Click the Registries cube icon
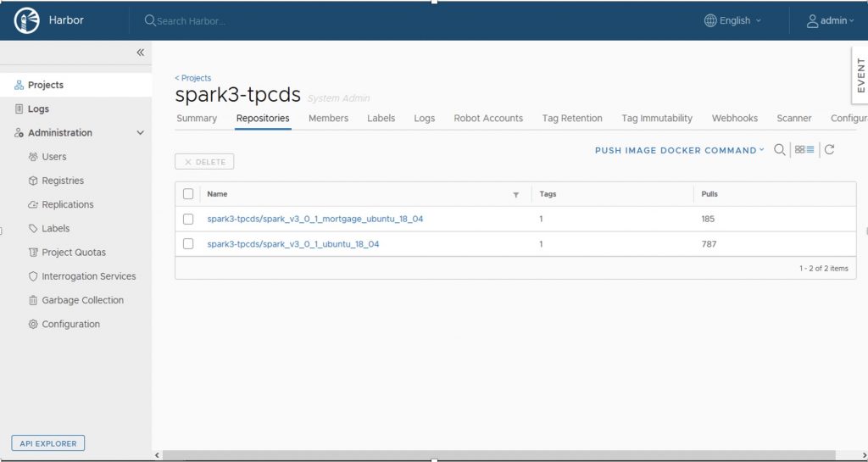The width and height of the screenshot is (868, 462). point(33,181)
